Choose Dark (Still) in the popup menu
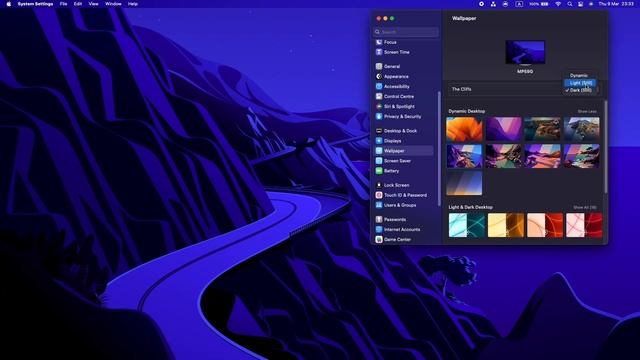The image size is (640, 360). (x=580, y=90)
